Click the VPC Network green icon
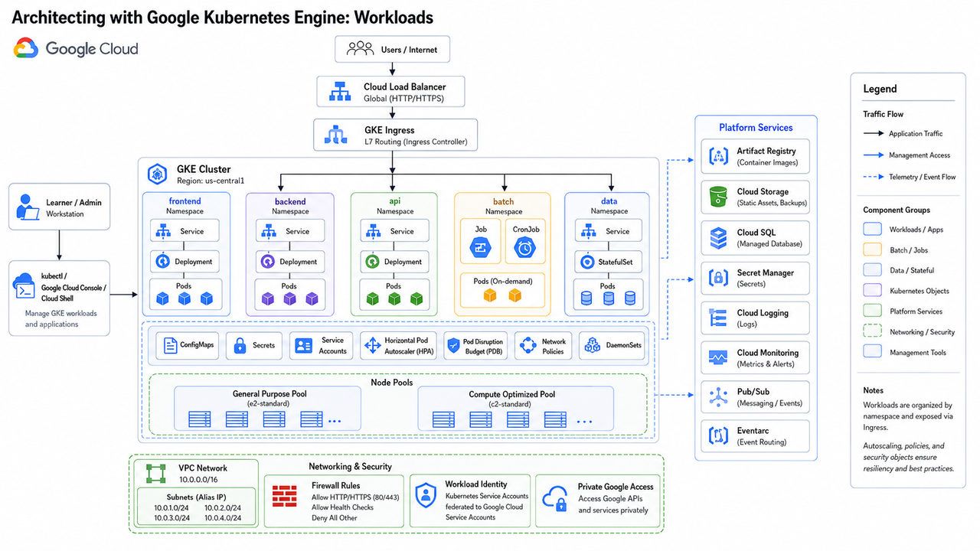Image resolution: width=980 pixels, height=551 pixels. (x=156, y=473)
